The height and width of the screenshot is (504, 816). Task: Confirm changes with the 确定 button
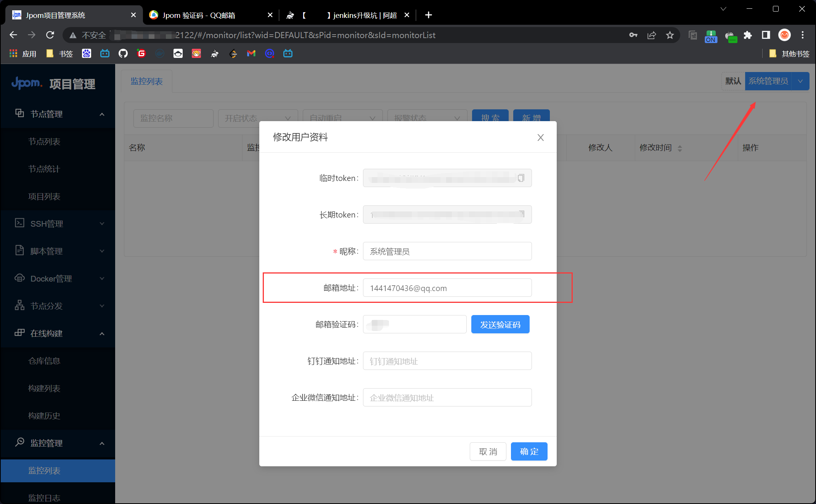pos(529,451)
